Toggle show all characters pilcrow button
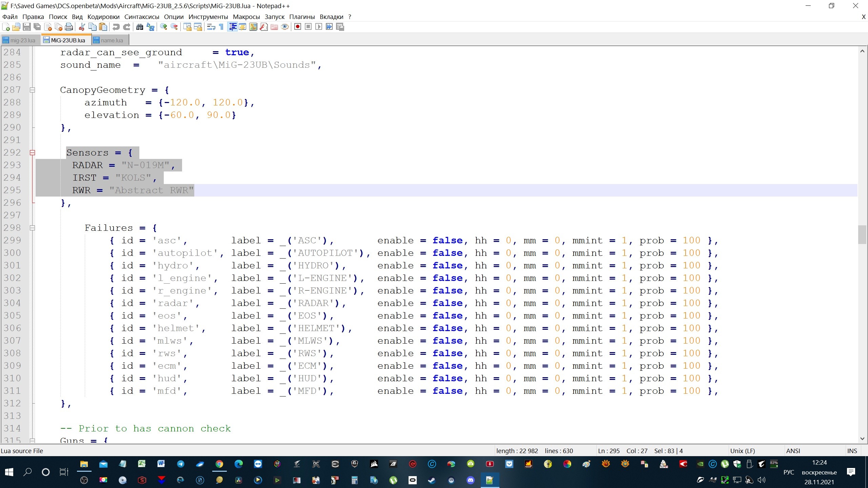The height and width of the screenshot is (488, 868). pyautogui.click(x=221, y=27)
